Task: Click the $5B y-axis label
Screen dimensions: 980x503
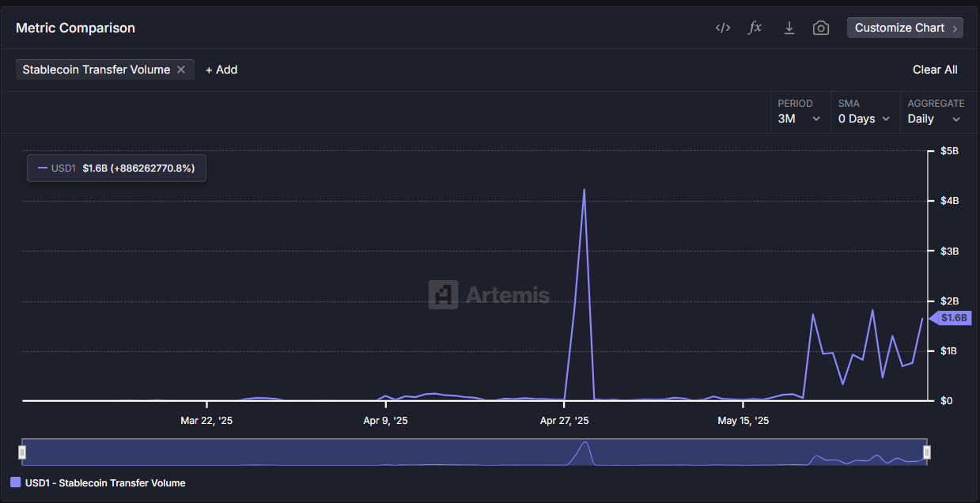Action: click(x=949, y=151)
